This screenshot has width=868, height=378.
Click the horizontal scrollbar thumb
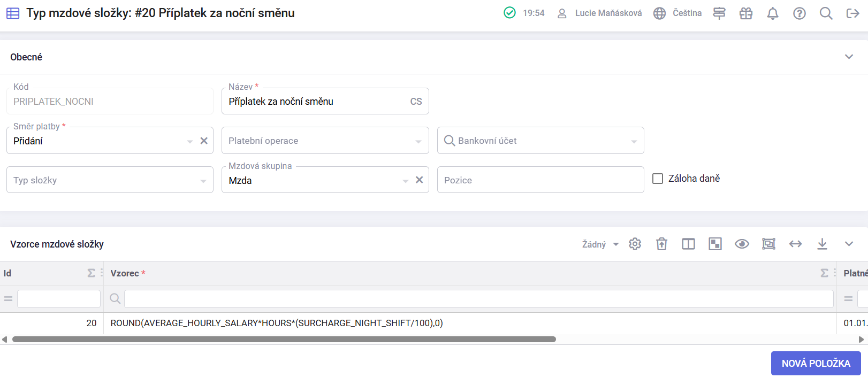tap(284, 339)
